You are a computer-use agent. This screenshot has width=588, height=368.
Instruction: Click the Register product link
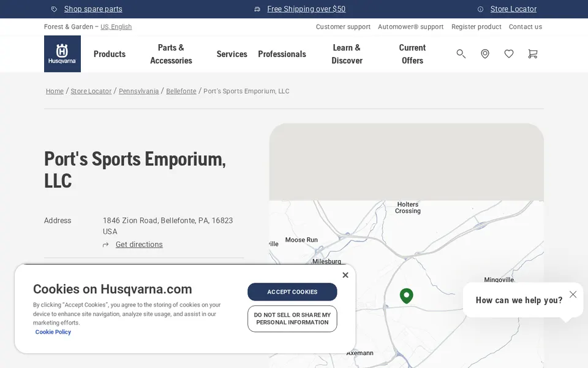pos(477,26)
